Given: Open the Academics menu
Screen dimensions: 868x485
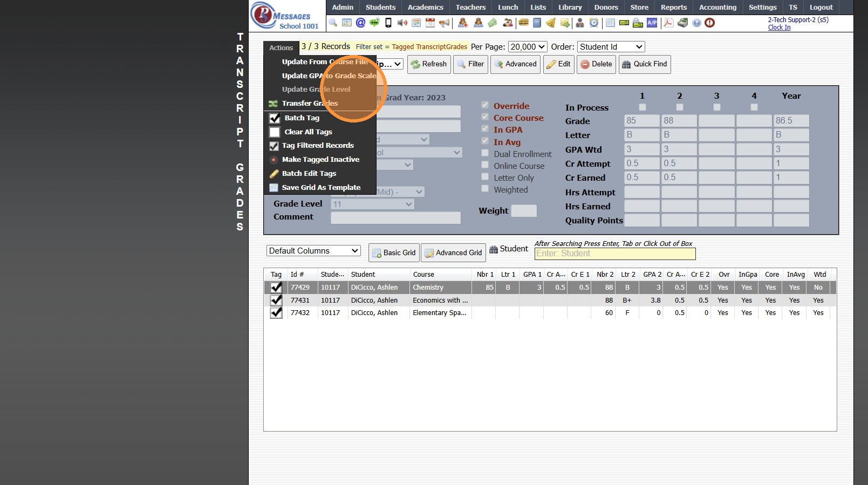Looking at the screenshot, I should (x=425, y=7).
